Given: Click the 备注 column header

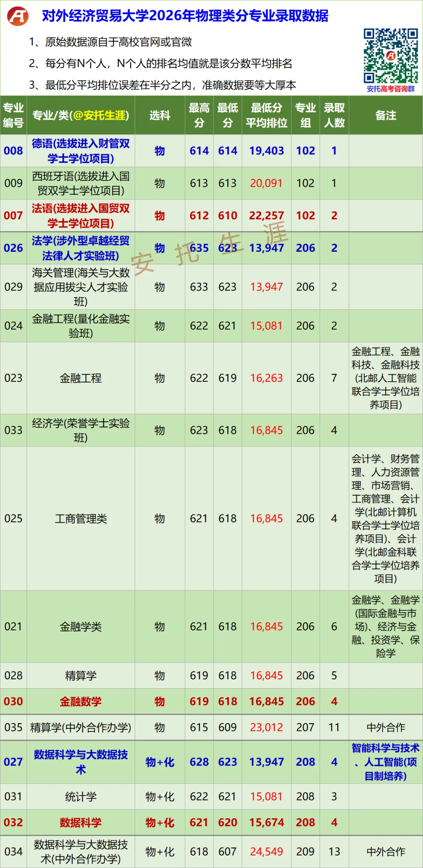Looking at the screenshot, I should pos(386,115).
